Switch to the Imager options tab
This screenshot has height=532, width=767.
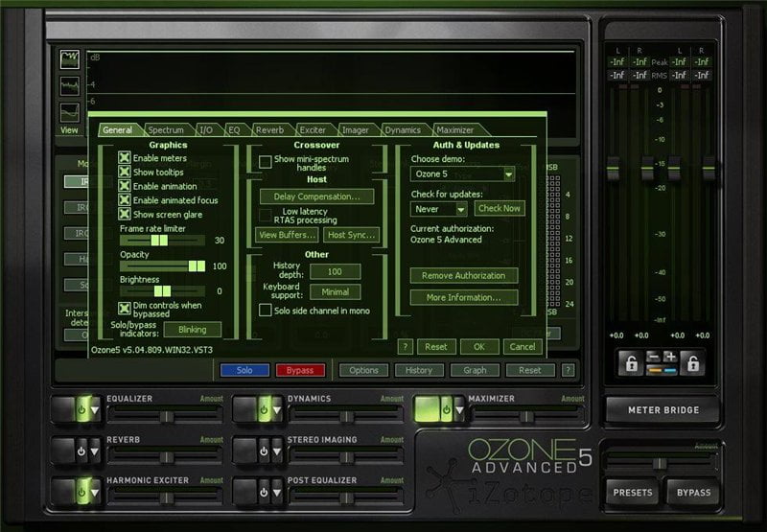356,130
